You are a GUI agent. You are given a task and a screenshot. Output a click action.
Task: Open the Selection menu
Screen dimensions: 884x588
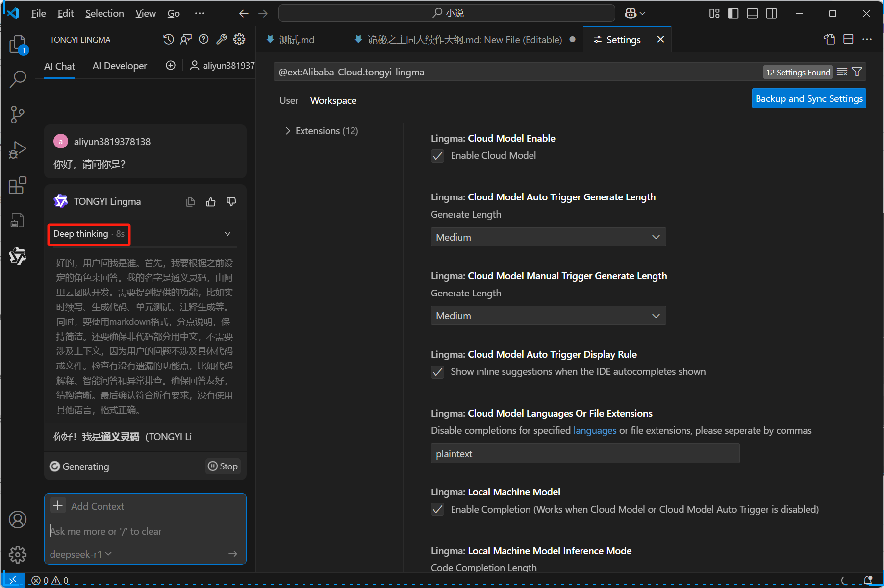[x=104, y=13]
